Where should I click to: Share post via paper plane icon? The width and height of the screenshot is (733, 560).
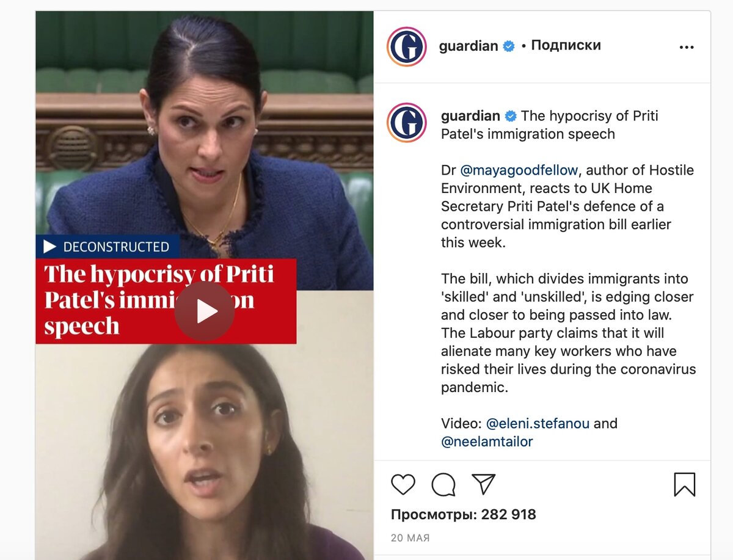(484, 484)
